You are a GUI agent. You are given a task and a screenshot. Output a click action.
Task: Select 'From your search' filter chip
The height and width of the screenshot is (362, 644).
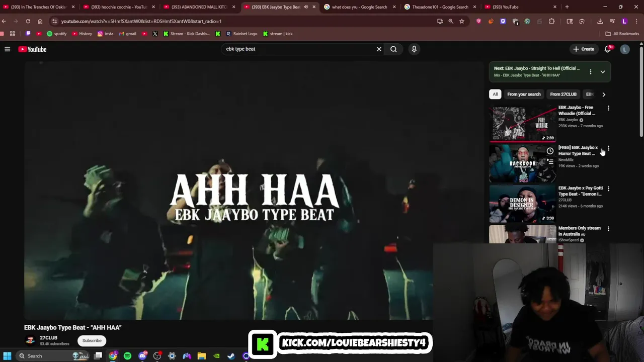click(524, 94)
